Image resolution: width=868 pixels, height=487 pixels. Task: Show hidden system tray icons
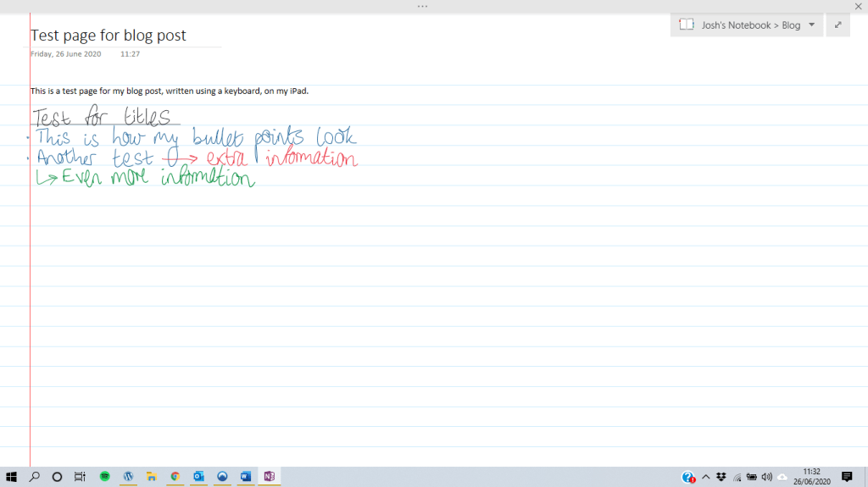click(x=705, y=477)
